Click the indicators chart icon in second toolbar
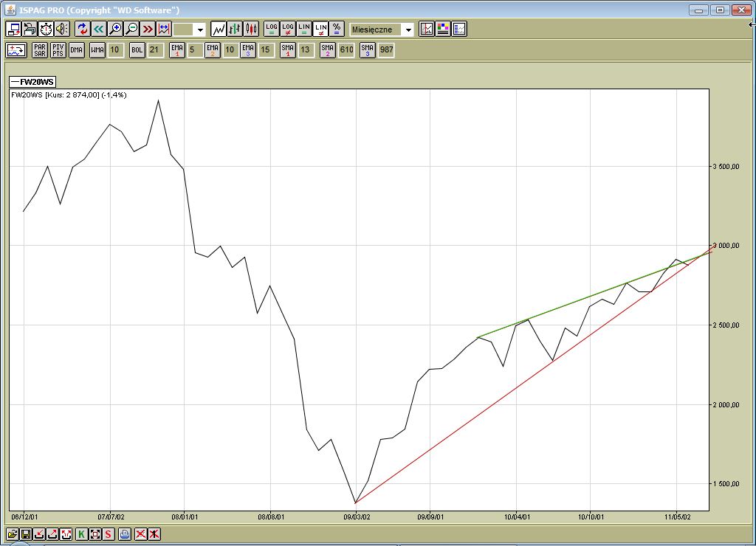756x546 pixels. click(x=16, y=50)
